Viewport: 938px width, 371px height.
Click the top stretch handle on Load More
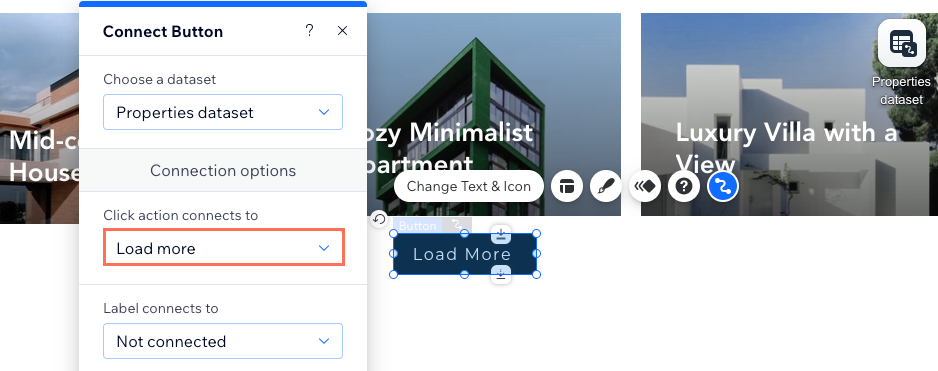[x=501, y=235]
